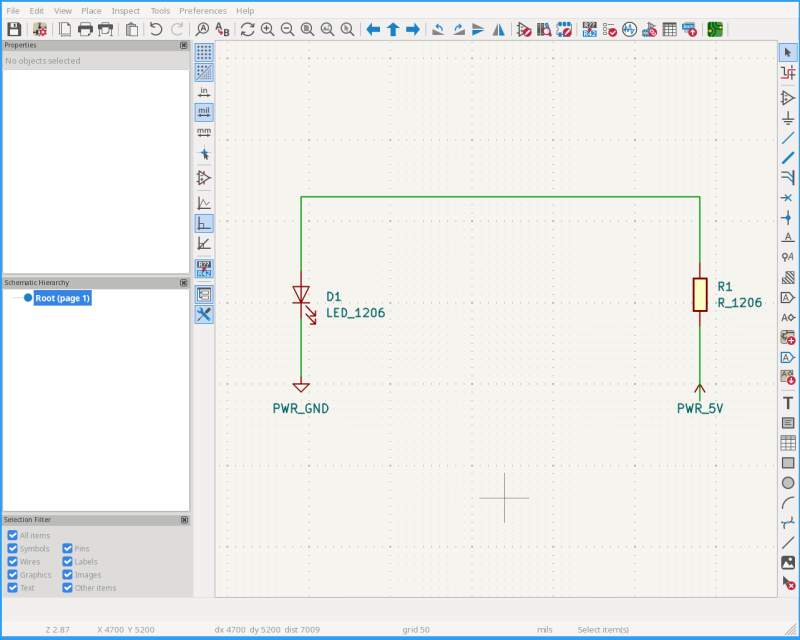Uncheck Wires in the Selection Filter

(10, 561)
